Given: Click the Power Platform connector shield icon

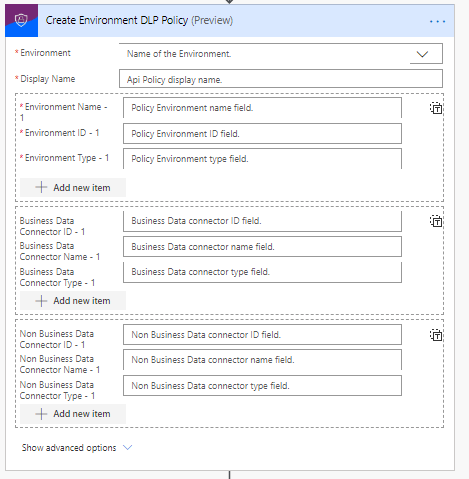Looking at the screenshot, I should point(21,20).
